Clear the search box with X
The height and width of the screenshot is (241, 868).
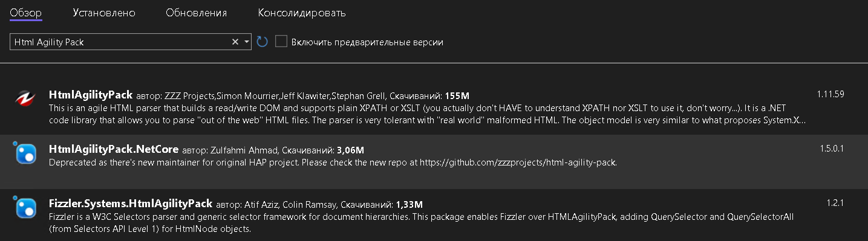[235, 42]
